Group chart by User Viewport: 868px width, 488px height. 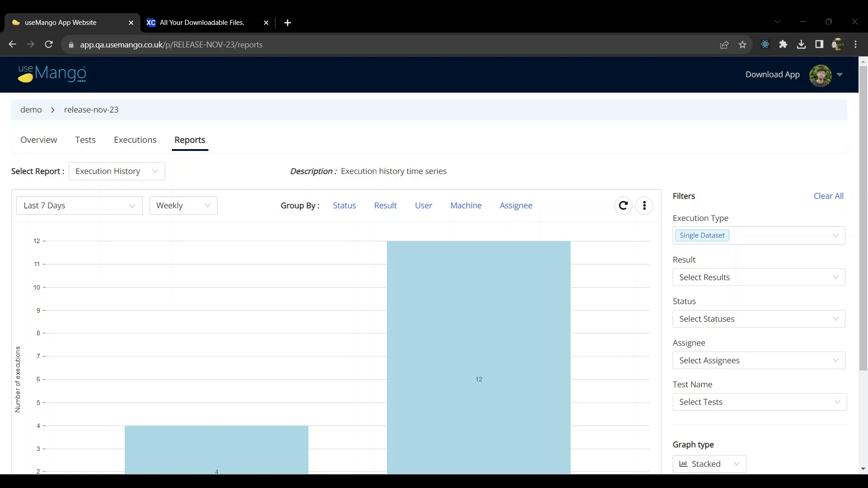pos(424,206)
